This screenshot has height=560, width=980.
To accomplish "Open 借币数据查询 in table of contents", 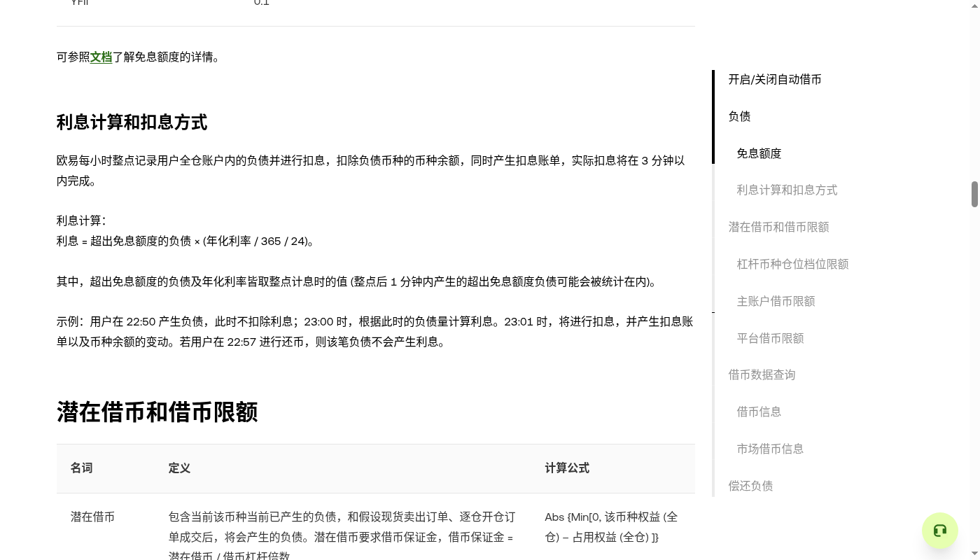I will pos(762,374).
